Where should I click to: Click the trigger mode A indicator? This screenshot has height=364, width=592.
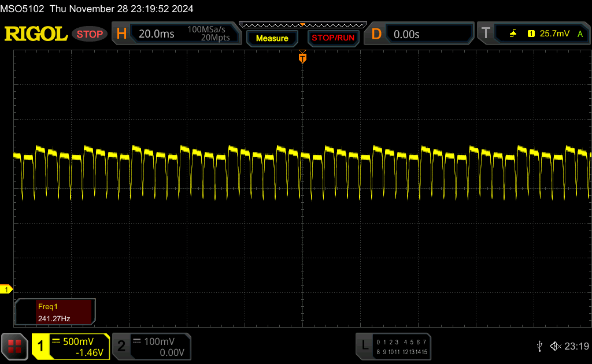tap(580, 34)
